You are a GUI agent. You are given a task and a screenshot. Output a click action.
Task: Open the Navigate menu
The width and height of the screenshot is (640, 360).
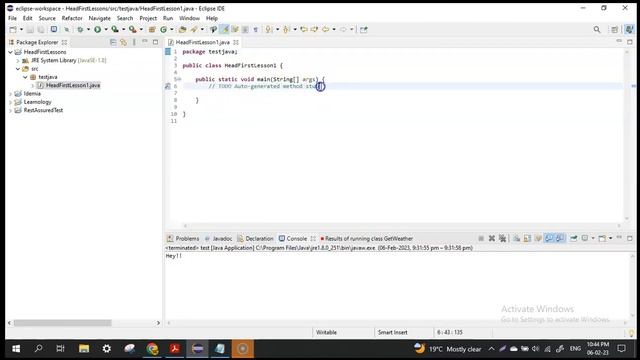(100, 18)
